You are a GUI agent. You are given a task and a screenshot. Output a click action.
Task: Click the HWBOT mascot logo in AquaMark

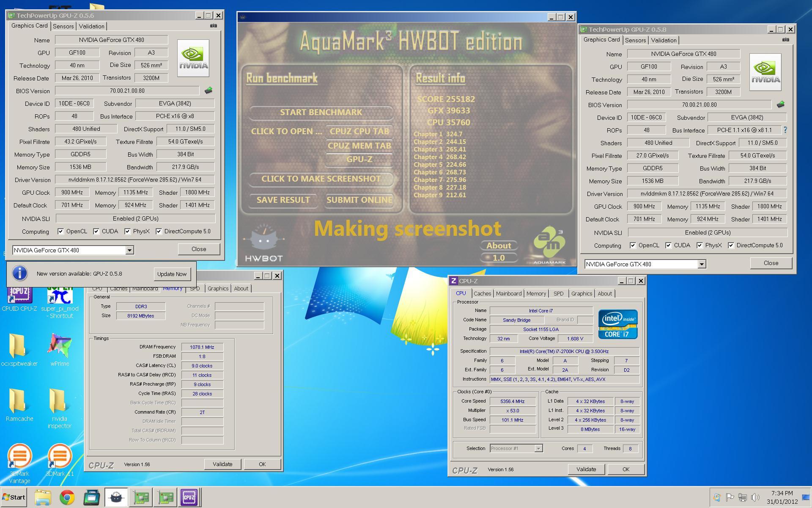coord(264,243)
